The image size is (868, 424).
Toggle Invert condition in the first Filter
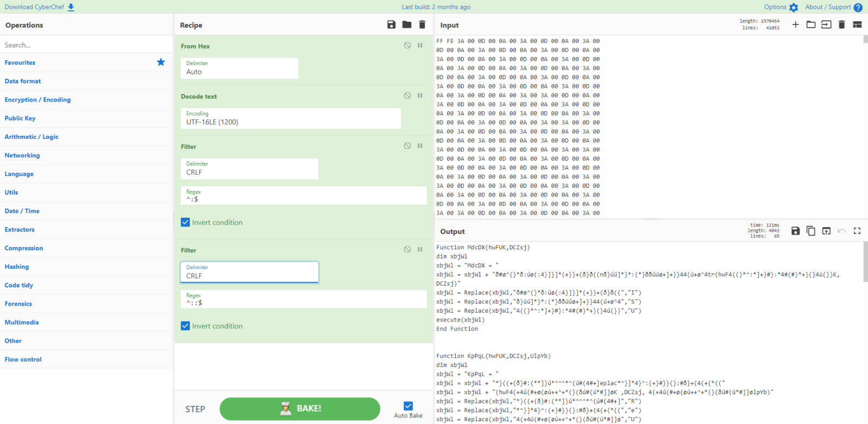coord(186,223)
